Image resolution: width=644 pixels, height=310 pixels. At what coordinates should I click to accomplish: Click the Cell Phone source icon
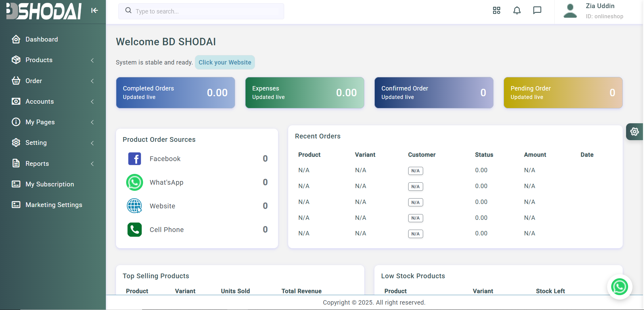click(135, 230)
